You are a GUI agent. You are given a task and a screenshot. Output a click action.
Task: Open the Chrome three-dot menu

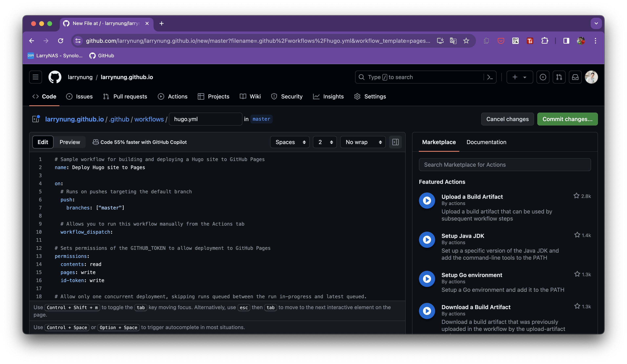coord(595,41)
